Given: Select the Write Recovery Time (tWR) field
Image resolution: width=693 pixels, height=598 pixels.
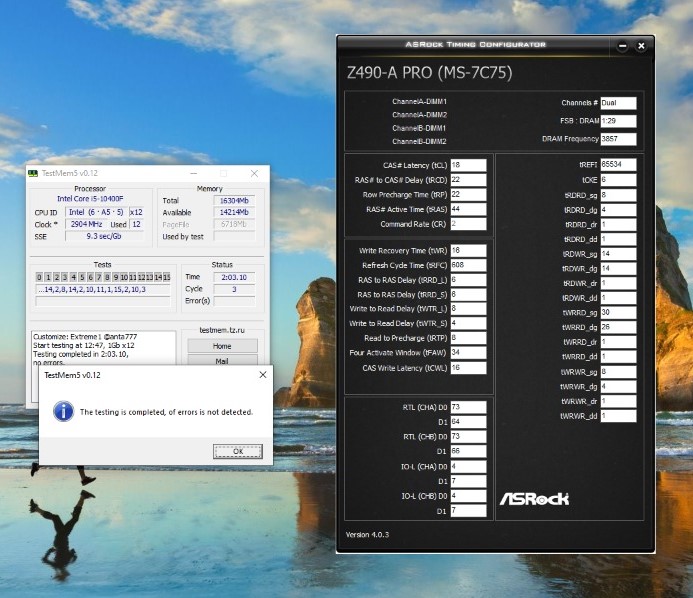Looking at the screenshot, I should click(468, 251).
